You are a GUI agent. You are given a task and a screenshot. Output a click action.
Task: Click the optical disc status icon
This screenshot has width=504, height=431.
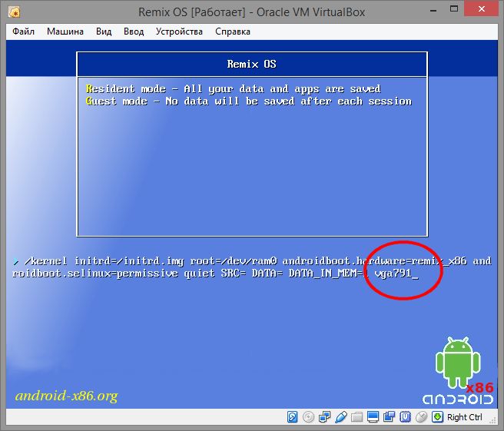(x=308, y=417)
